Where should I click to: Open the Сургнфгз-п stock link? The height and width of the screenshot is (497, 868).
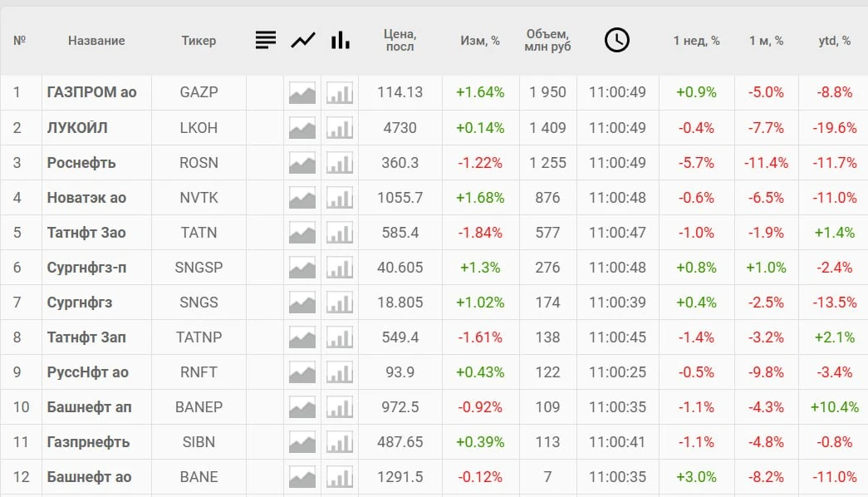coord(86,268)
